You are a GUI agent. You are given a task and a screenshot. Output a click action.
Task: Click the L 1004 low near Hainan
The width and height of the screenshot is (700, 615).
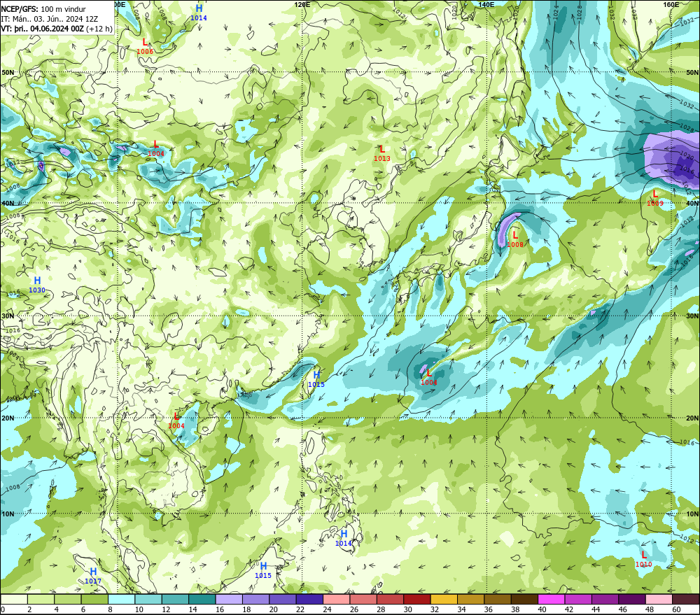(176, 421)
